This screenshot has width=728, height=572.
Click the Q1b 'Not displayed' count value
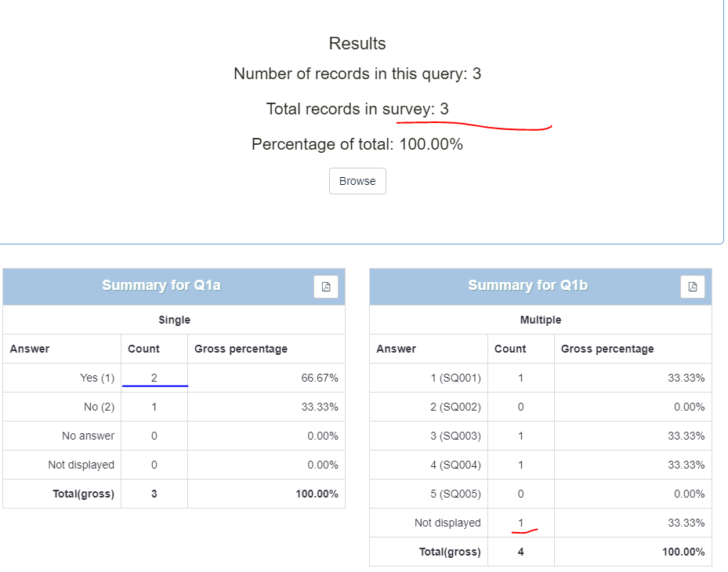pos(520,523)
